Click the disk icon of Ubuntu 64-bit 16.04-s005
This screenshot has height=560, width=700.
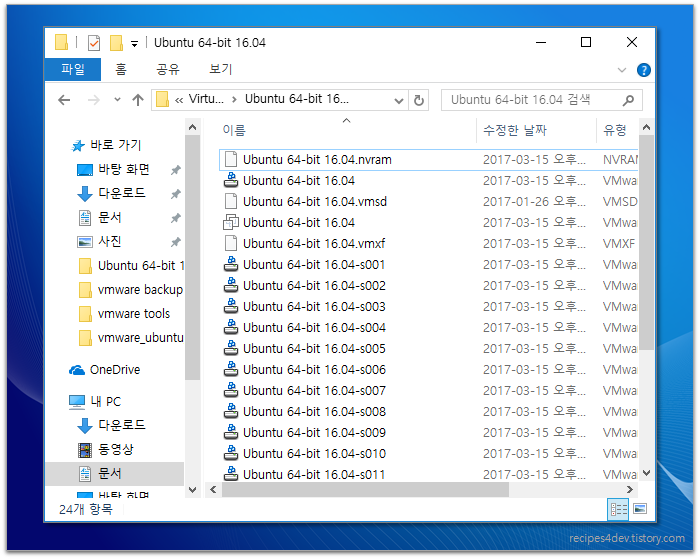point(231,348)
